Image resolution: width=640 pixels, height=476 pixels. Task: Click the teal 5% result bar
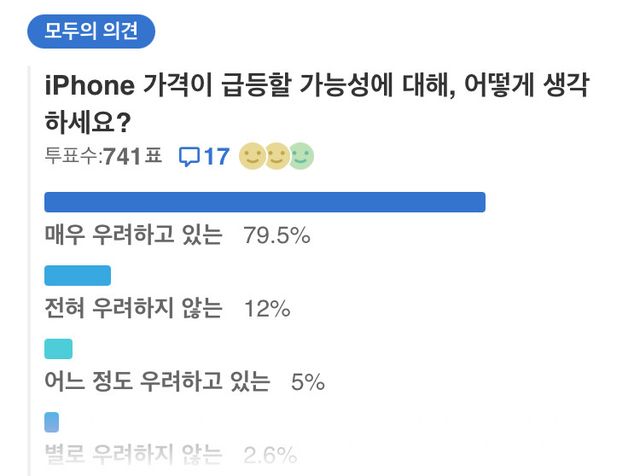pyautogui.click(x=59, y=349)
